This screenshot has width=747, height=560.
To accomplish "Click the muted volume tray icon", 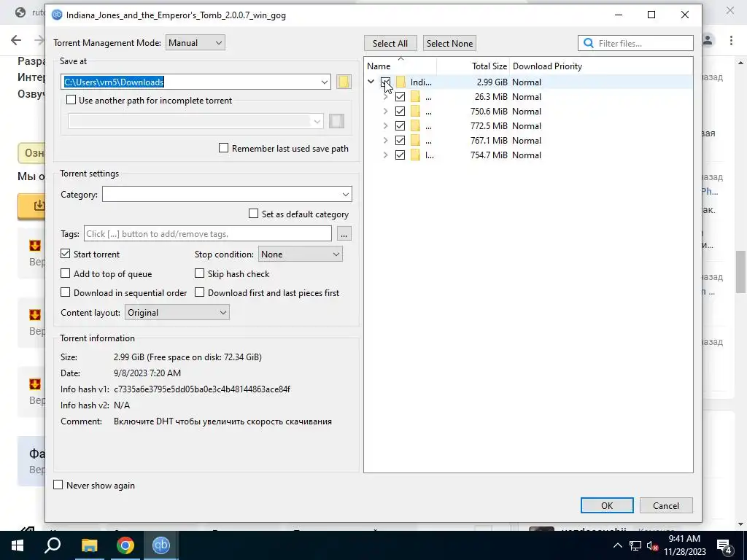I will click(653, 546).
